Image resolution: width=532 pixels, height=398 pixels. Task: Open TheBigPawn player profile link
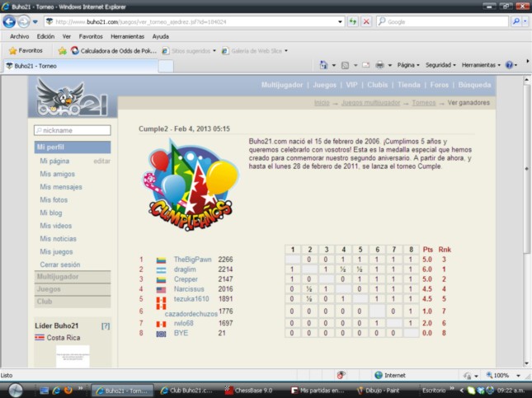pos(192,260)
